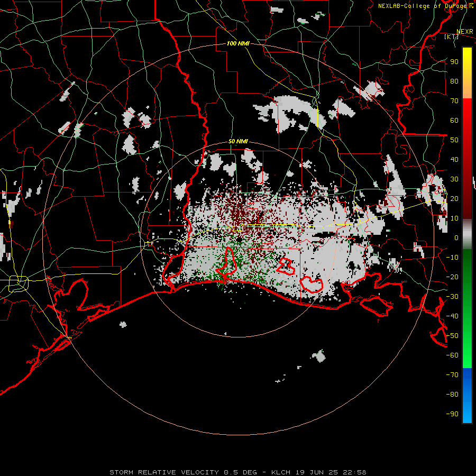Screen dimensions: 476x476
Task: Click the 30 value on velocity scale
Action: click(x=454, y=179)
